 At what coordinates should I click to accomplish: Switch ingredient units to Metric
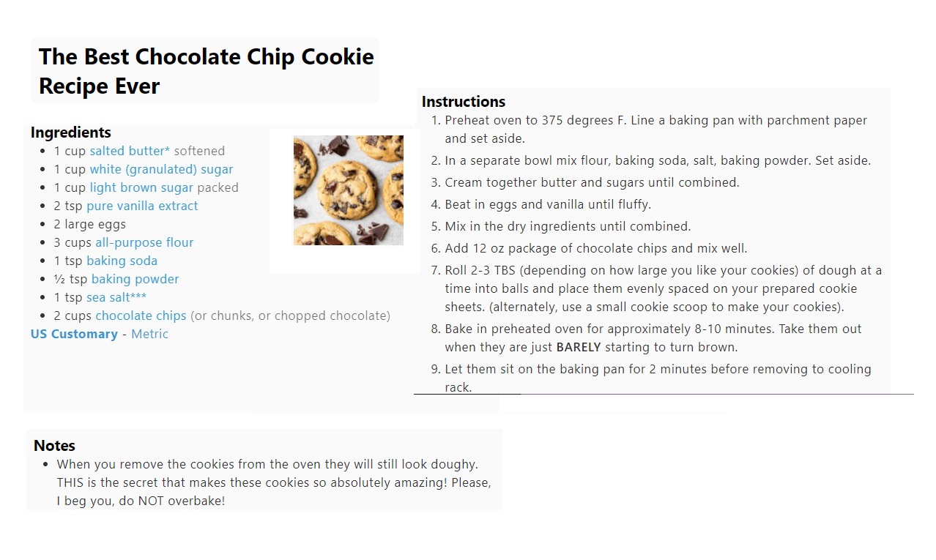click(149, 334)
